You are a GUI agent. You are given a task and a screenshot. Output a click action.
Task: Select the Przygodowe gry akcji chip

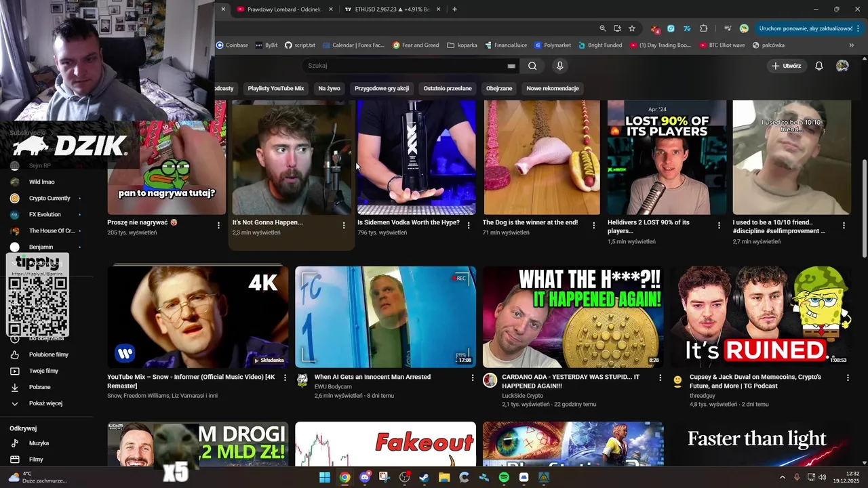pos(382,88)
